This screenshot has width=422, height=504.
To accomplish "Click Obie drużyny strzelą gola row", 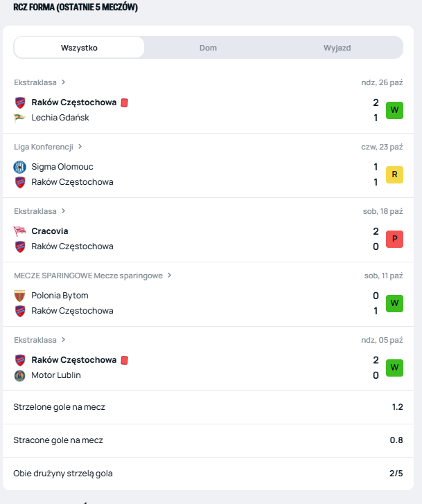I will 208,474.
